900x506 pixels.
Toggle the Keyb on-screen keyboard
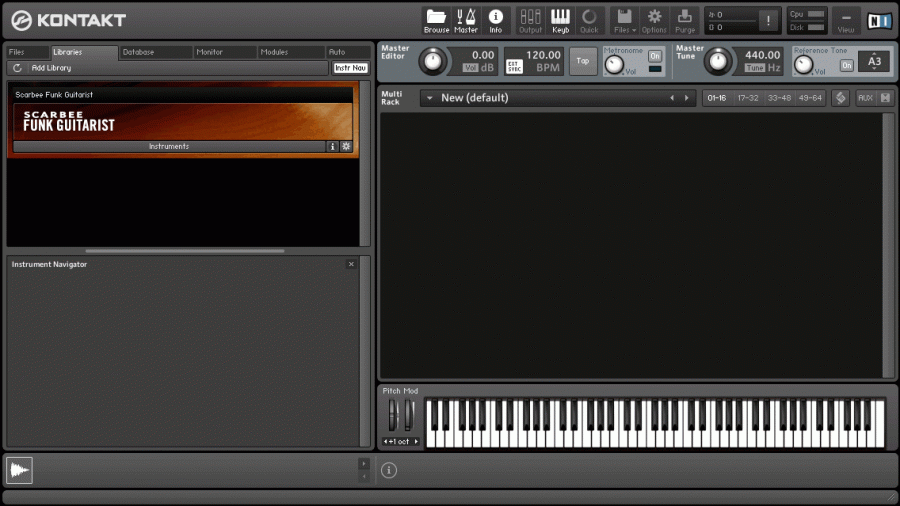[560, 21]
